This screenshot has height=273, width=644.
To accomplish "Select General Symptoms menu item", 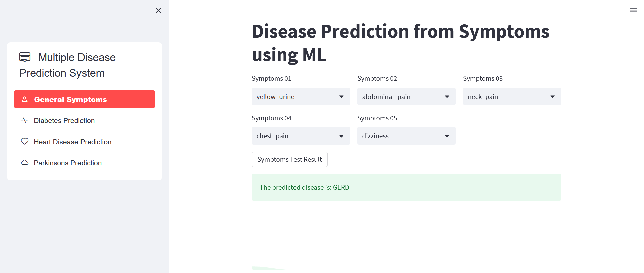I will point(70,99).
